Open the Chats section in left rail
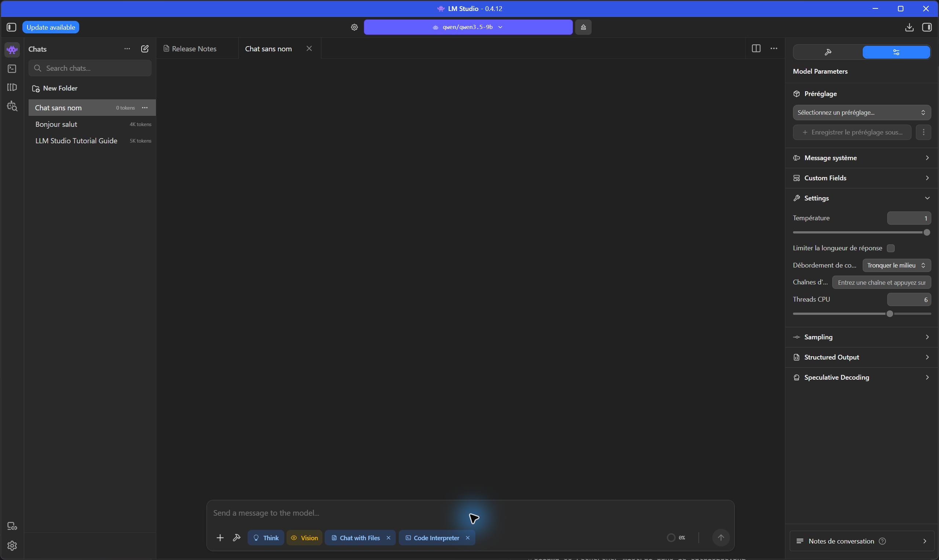This screenshot has height=560, width=939. point(12,49)
